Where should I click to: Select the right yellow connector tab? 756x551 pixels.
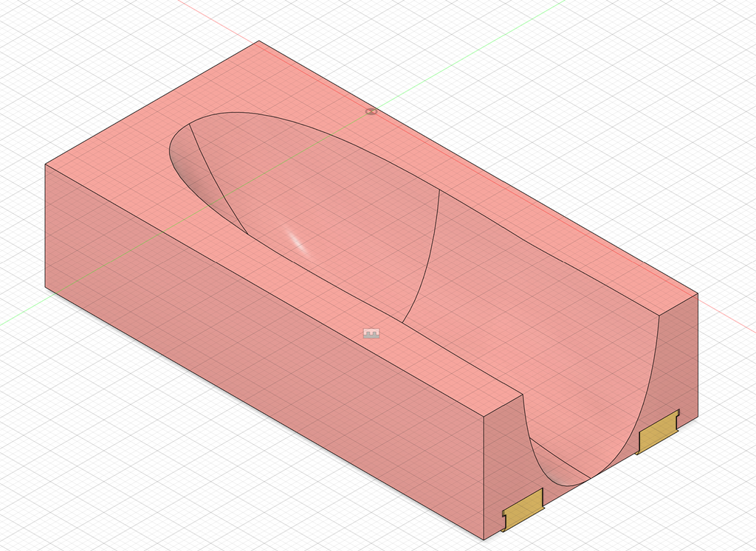click(658, 432)
